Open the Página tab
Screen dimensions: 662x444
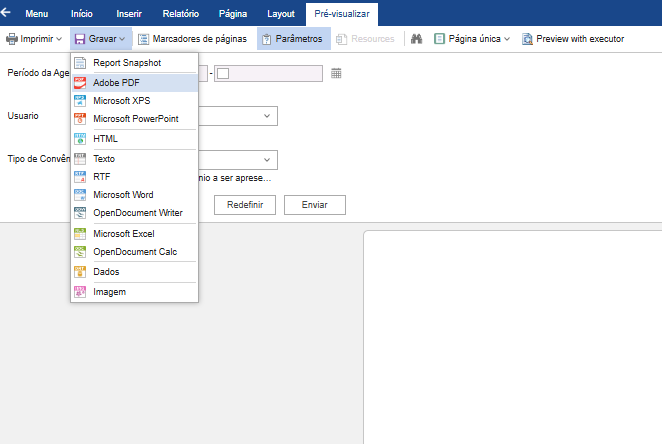[x=233, y=14]
